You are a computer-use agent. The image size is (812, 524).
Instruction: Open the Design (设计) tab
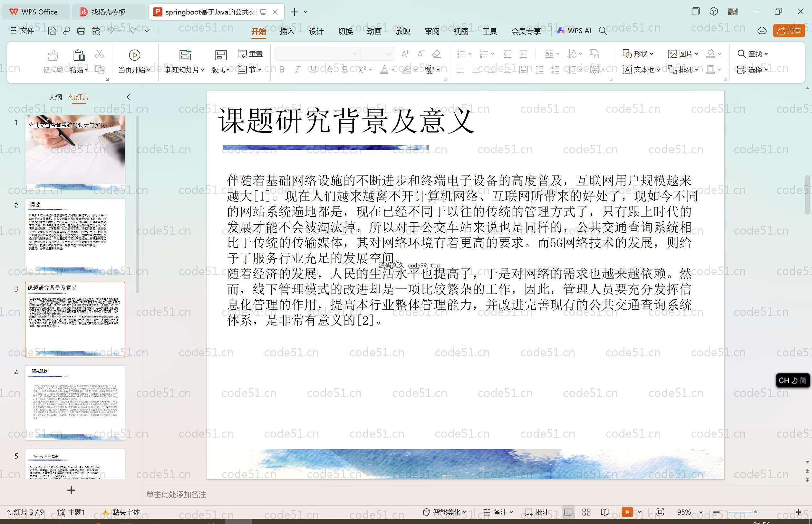(316, 31)
